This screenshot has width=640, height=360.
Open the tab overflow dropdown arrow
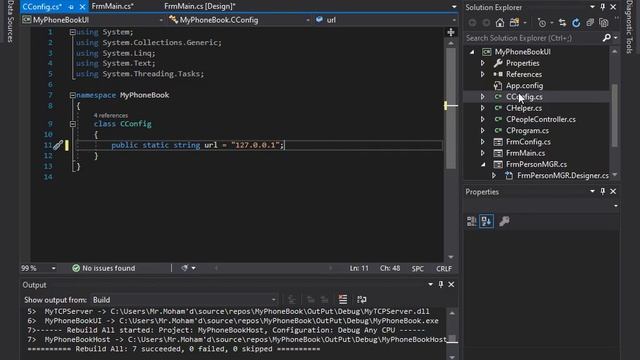[454, 7]
